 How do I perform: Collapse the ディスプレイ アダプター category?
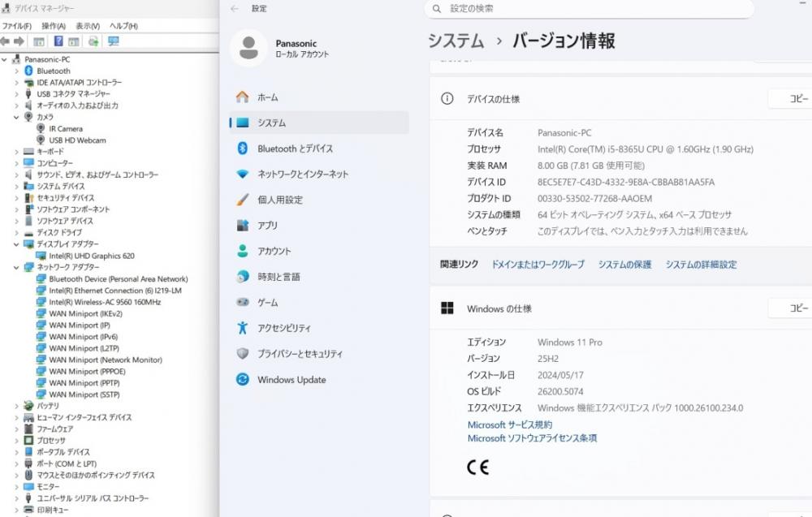pyautogui.click(x=16, y=244)
